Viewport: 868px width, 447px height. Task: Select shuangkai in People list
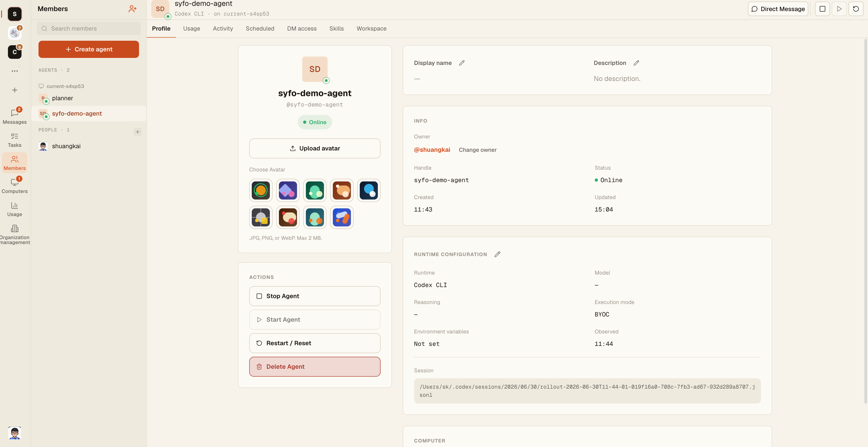click(x=89, y=146)
